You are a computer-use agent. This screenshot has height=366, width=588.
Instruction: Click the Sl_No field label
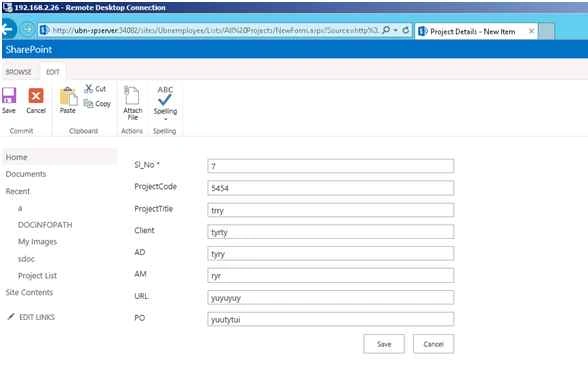click(147, 165)
